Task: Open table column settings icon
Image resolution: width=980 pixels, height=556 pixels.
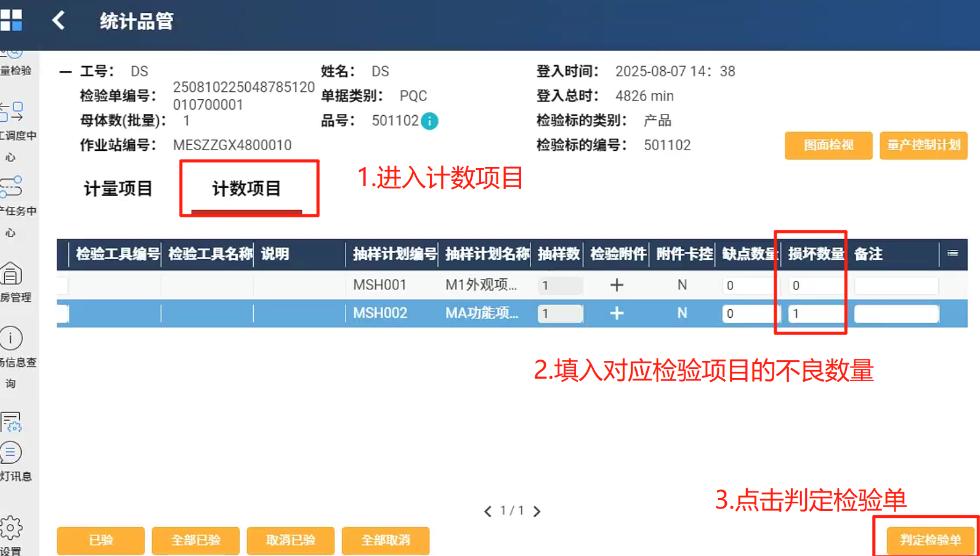Action: click(x=952, y=253)
